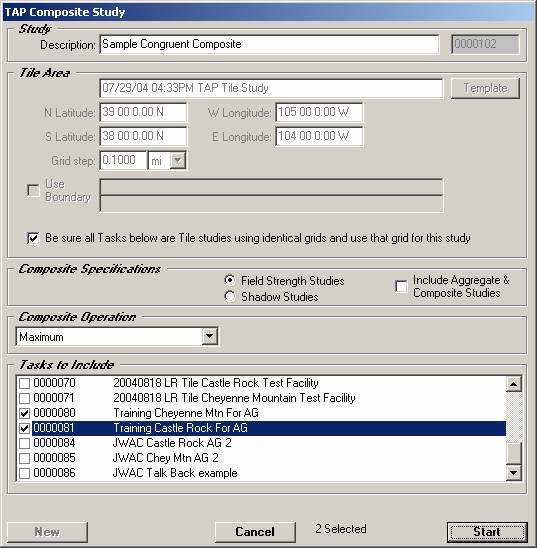This screenshot has height=548, width=537.
Task: Click the N Latitude input field
Action: [x=143, y=112]
